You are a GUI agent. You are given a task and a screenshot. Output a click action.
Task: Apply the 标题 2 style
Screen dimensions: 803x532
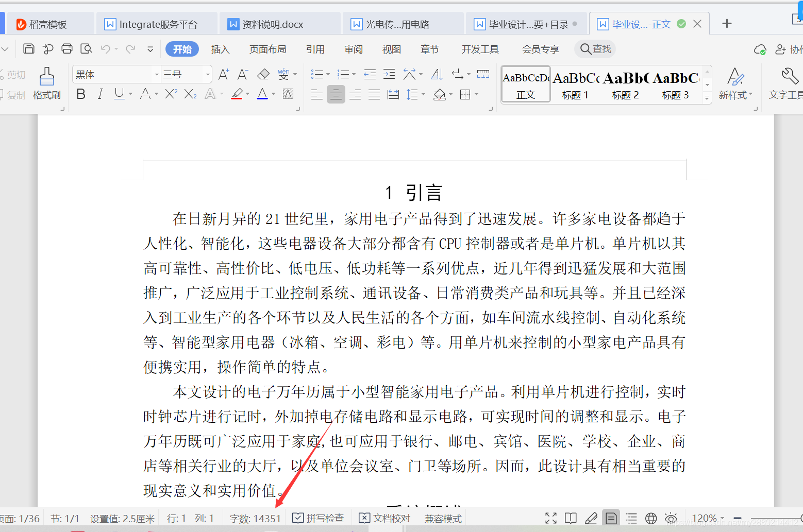[625, 84]
